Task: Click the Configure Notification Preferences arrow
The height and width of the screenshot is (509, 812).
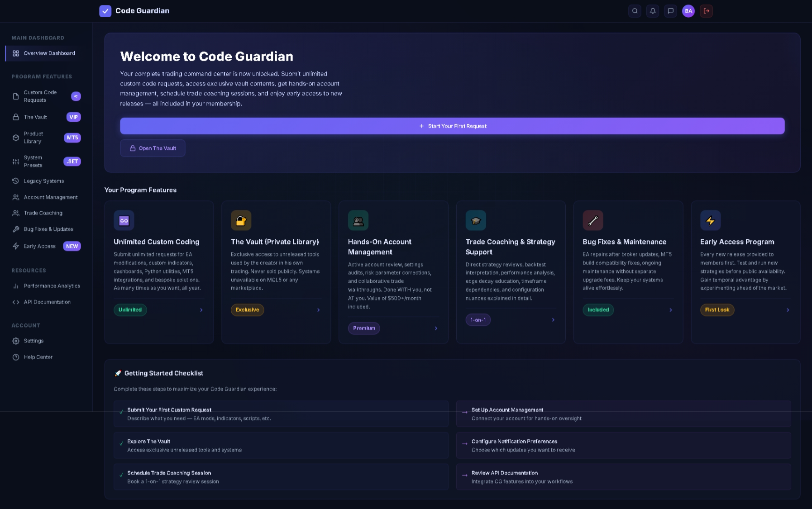Action: pyautogui.click(x=464, y=444)
